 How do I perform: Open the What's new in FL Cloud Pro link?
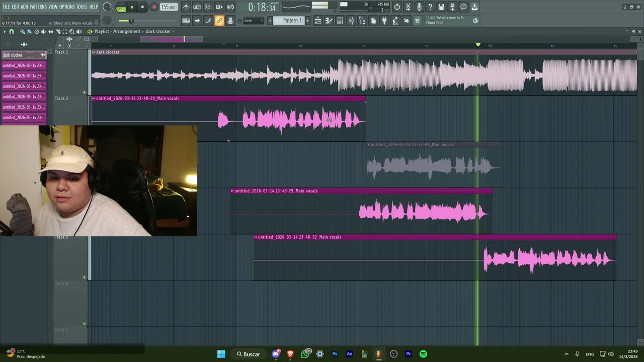pyautogui.click(x=451, y=20)
